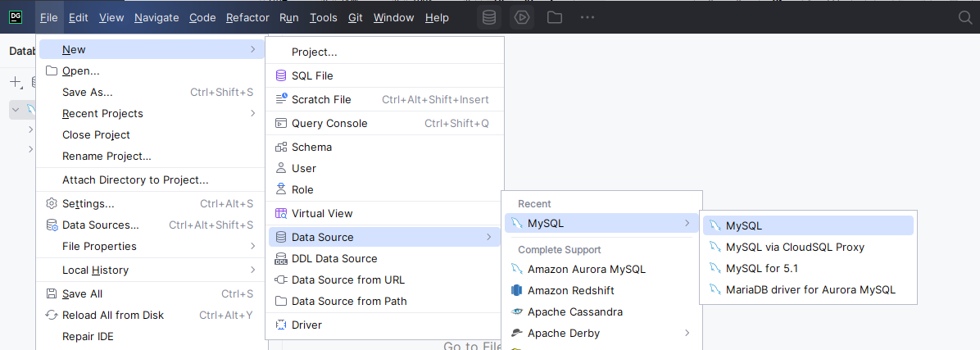This screenshot has height=350, width=980.
Task: Click the Save All disk icon
Action: (x=52, y=294)
